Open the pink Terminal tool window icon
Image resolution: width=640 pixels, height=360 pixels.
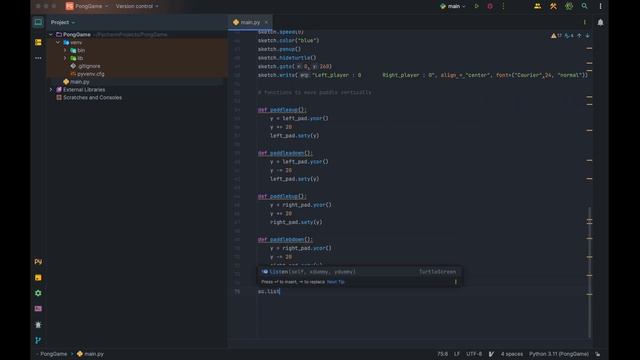38,309
